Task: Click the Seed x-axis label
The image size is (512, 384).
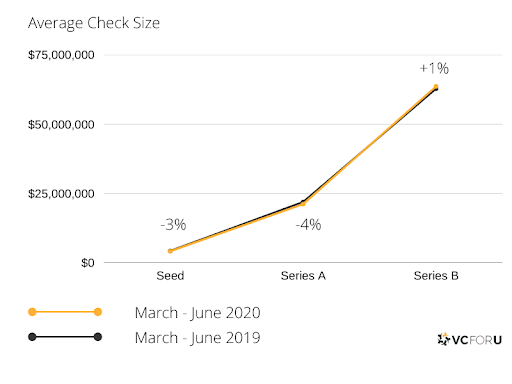Action: [x=170, y=276]
